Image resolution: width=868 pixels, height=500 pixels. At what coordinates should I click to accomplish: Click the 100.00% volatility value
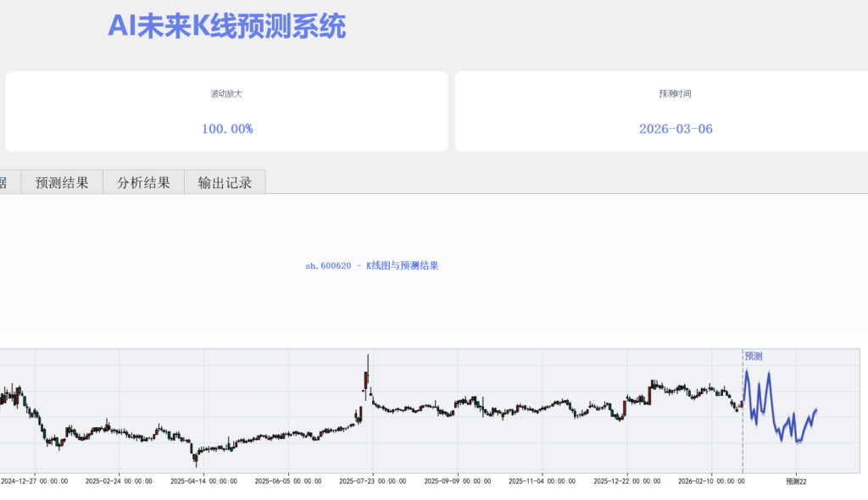tap(226, 129)
